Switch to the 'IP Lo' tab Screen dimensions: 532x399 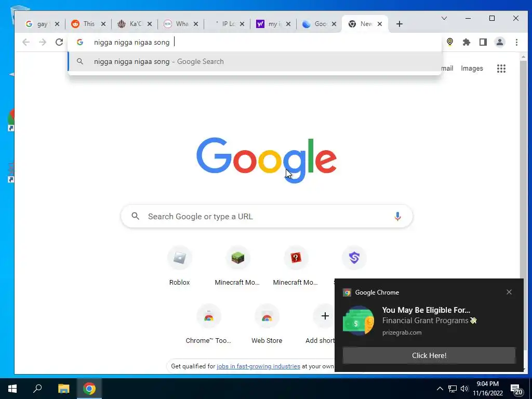point(224,24)
